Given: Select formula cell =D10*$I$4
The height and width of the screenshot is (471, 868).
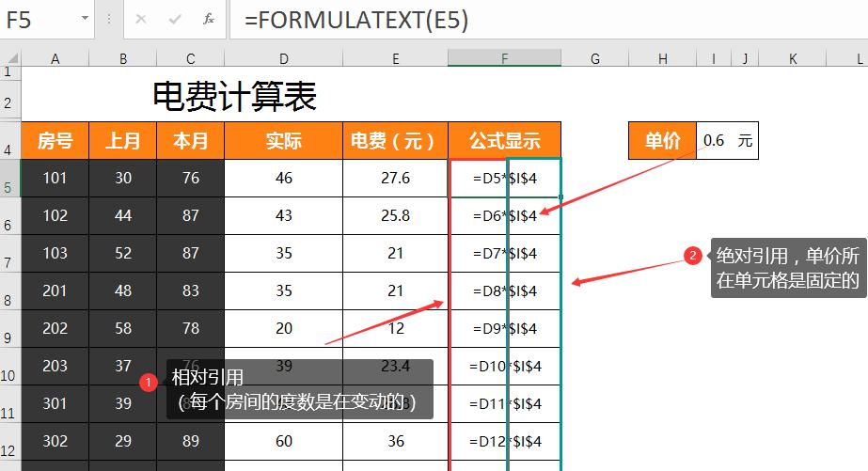Looking at the screenshot, I should [x=504, y=366].
